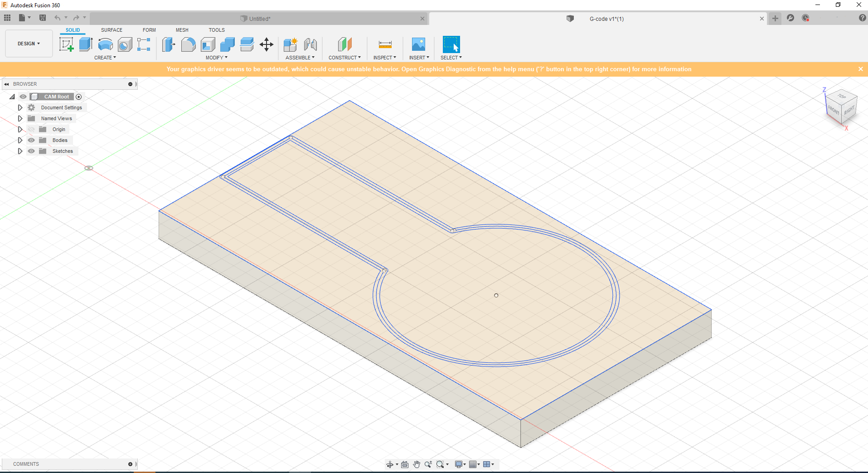Expand the Sketches node
Screen dimensions: 868x473
20,151
